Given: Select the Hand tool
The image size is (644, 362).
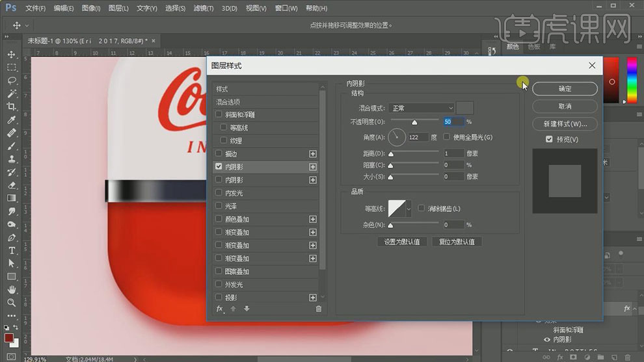Looking at the screenshot, I should click(x=12, y=289).
